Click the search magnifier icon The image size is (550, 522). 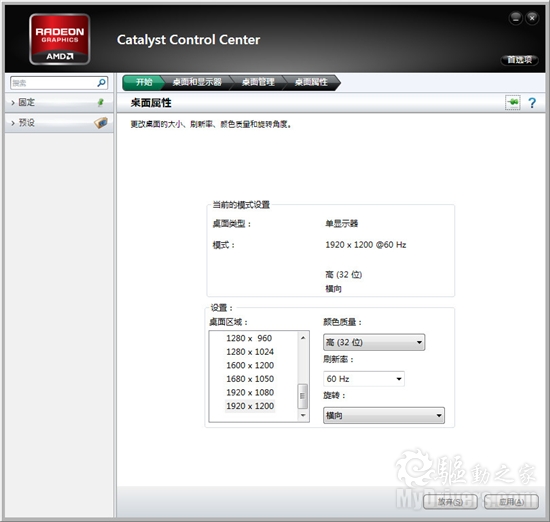101,83
